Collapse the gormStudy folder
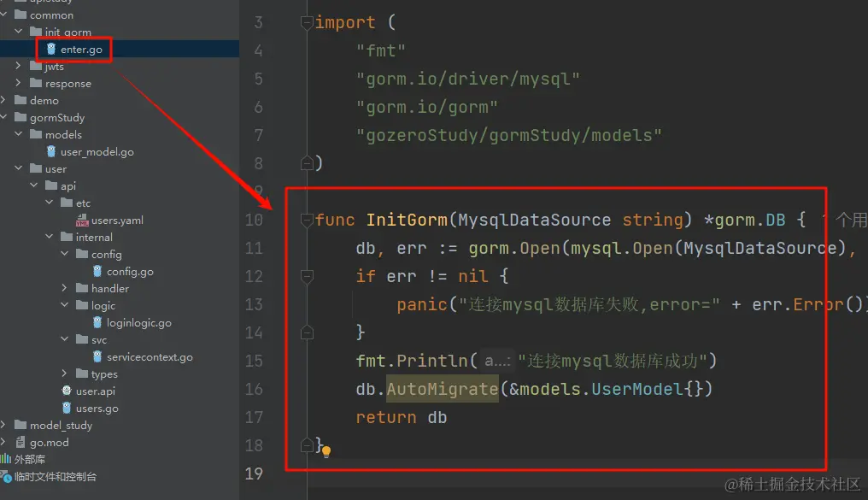This screenshot has height=500, width=868. pos(3,117)
